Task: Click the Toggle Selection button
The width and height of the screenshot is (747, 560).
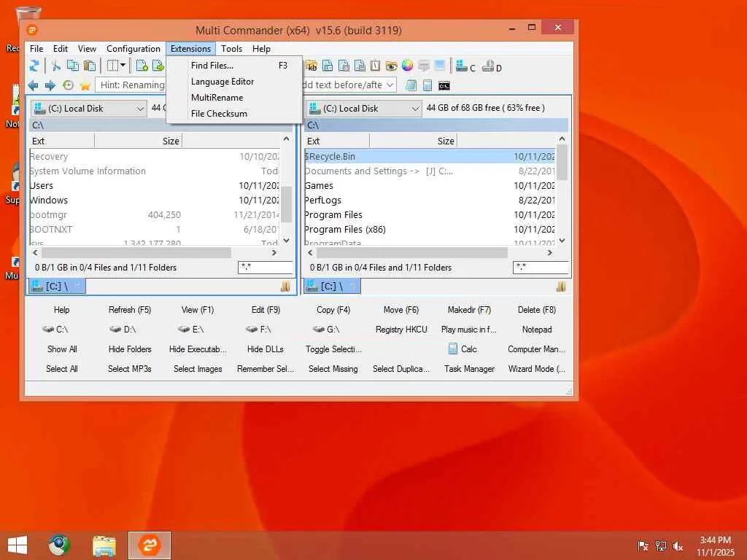Action: click(x=333, y=349)
